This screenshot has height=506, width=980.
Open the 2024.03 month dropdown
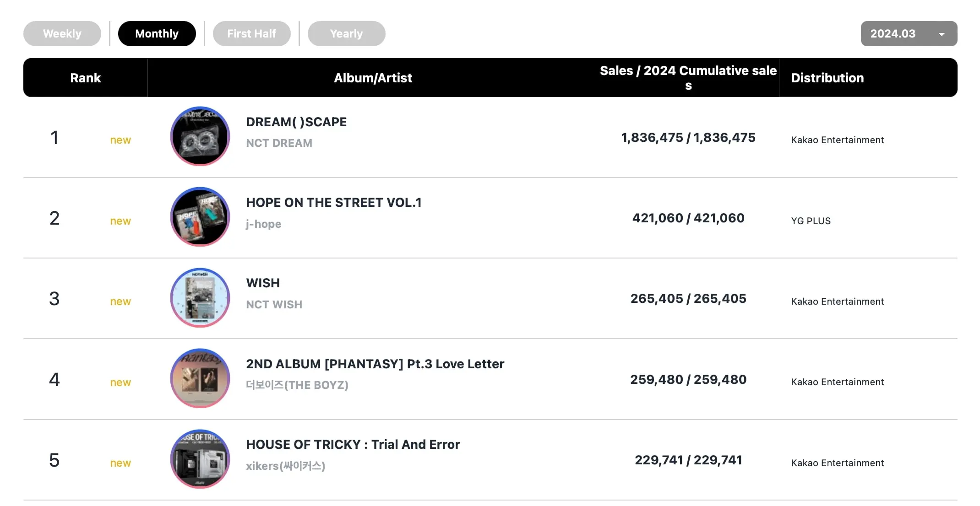click(893, 34)
